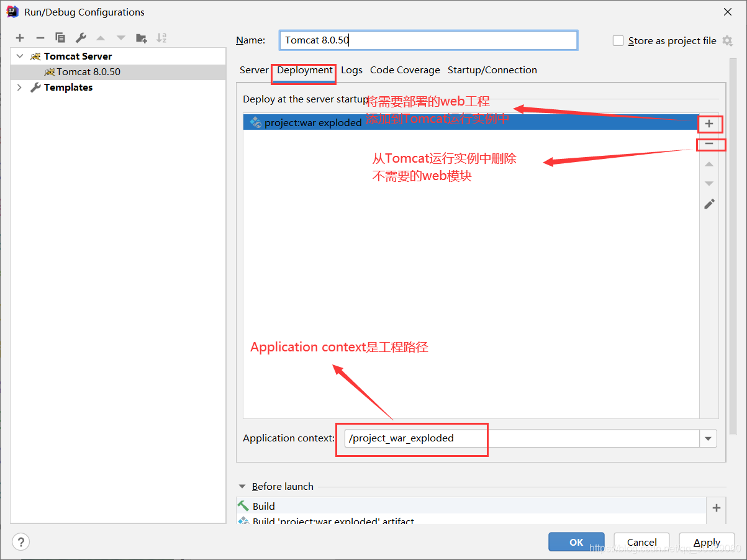Collapse the Tomcat Server tree node

(19, 56)
